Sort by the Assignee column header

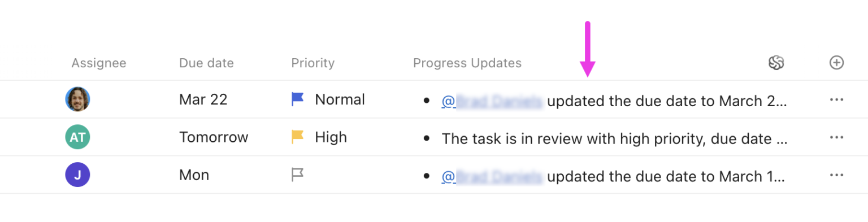[99, 63]
